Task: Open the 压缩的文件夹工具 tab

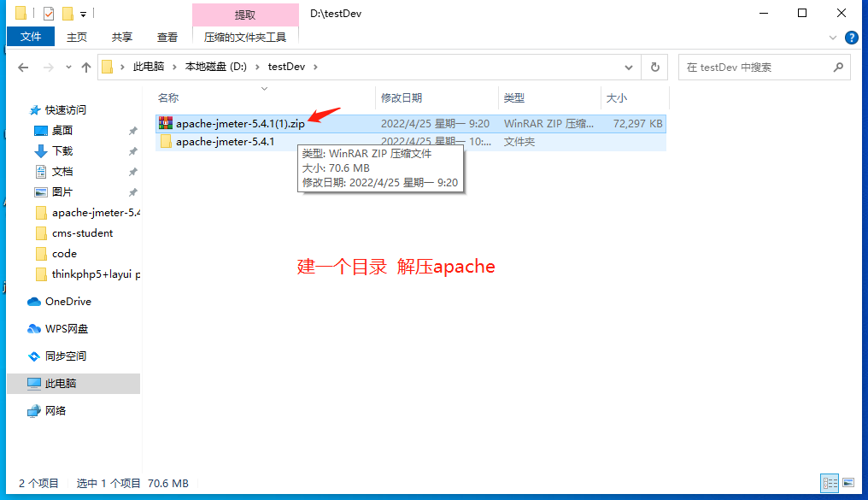Action: tap(245, 37)
